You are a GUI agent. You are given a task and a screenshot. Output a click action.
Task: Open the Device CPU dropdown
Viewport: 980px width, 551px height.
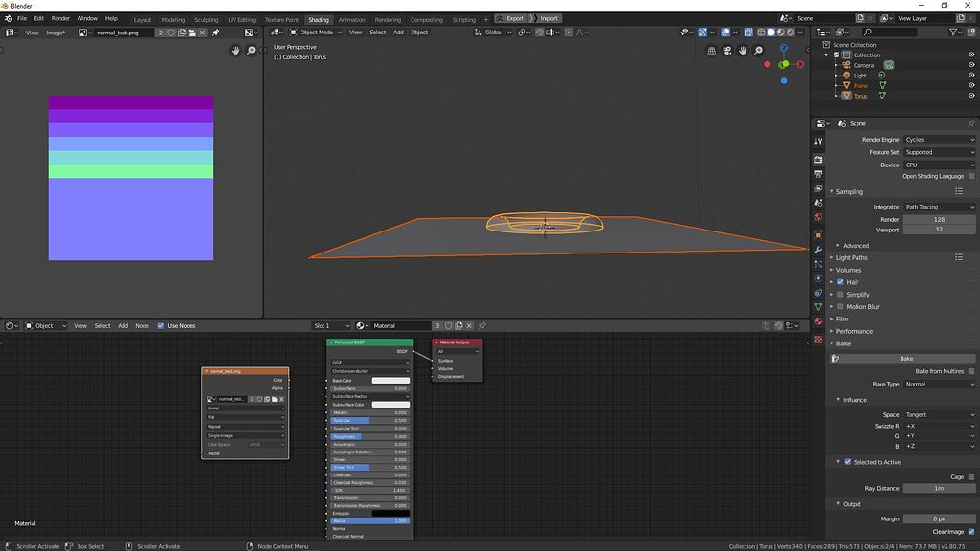[940, 165]
